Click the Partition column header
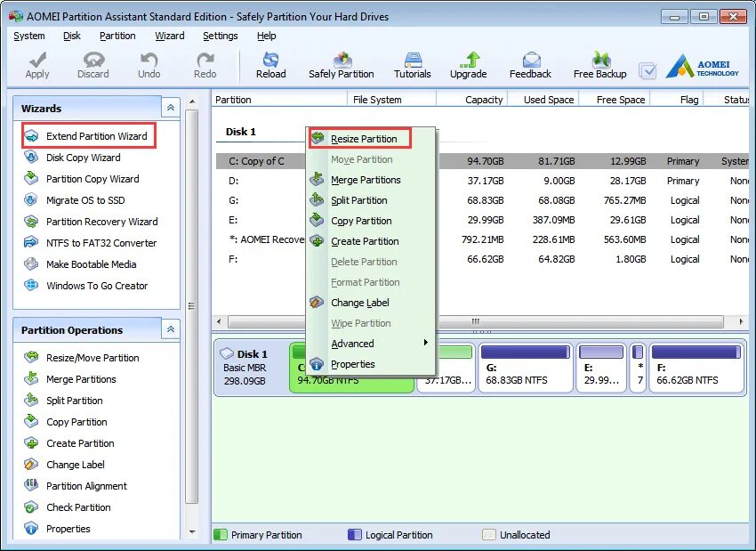 (x=279, y=100)
